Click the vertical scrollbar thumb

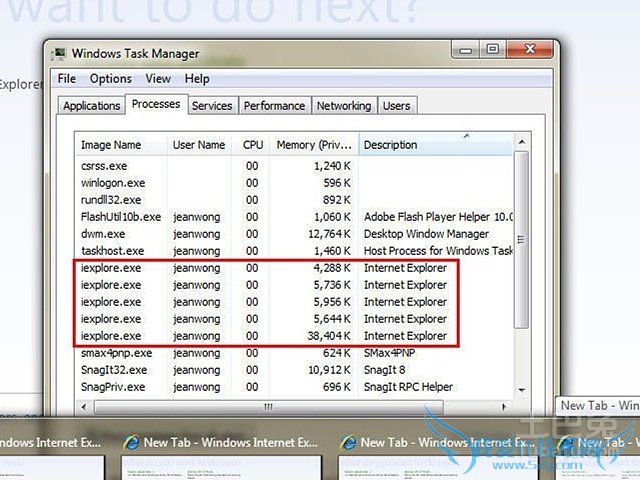tap(521, 239)
